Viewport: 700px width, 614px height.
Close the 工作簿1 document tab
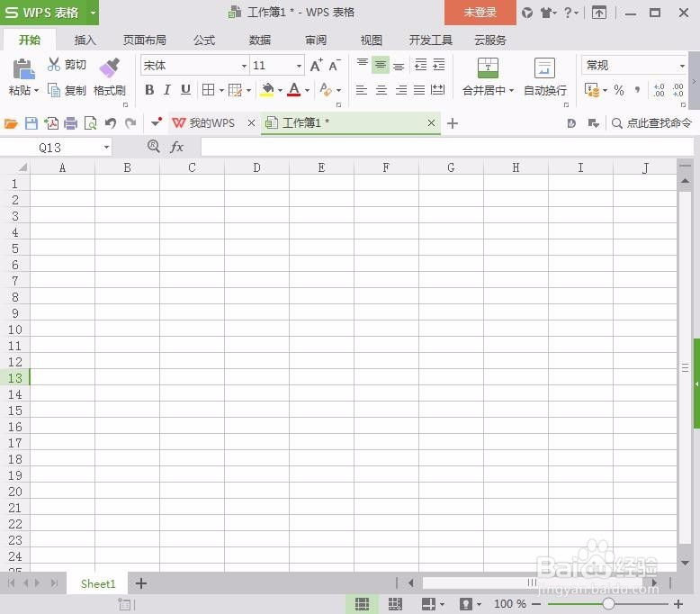(x=431, y=122)
